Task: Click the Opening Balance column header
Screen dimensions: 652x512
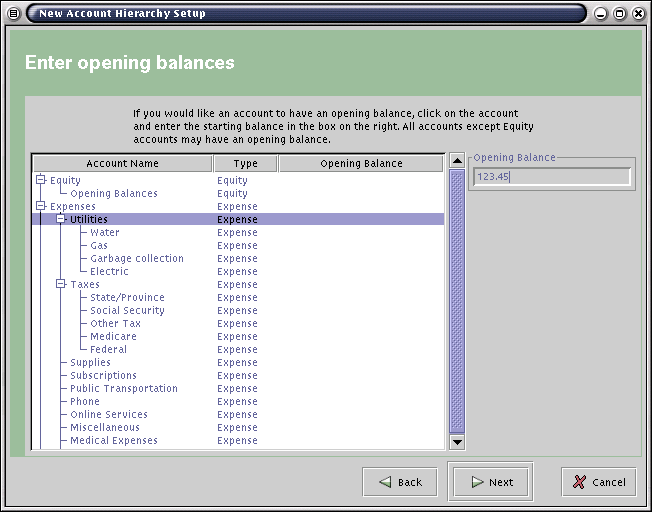Action: [x=361, y=163]
